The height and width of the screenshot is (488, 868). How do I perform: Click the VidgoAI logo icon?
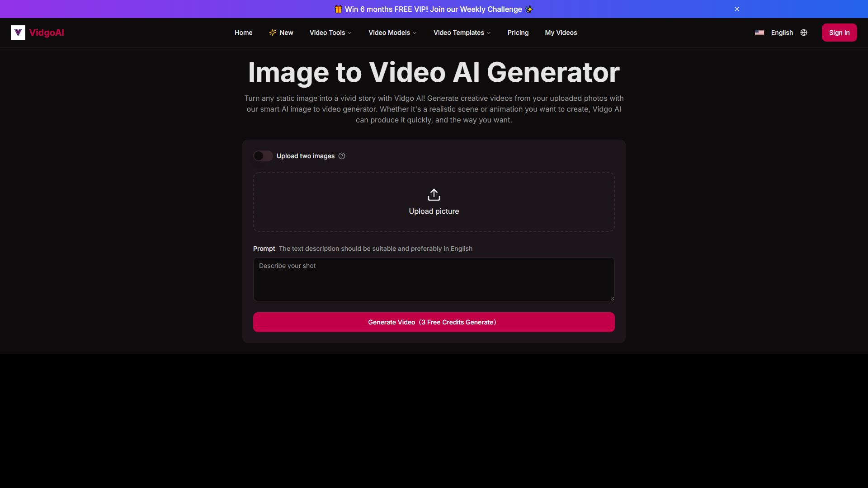pyautogui.click(x=18, y=32)
